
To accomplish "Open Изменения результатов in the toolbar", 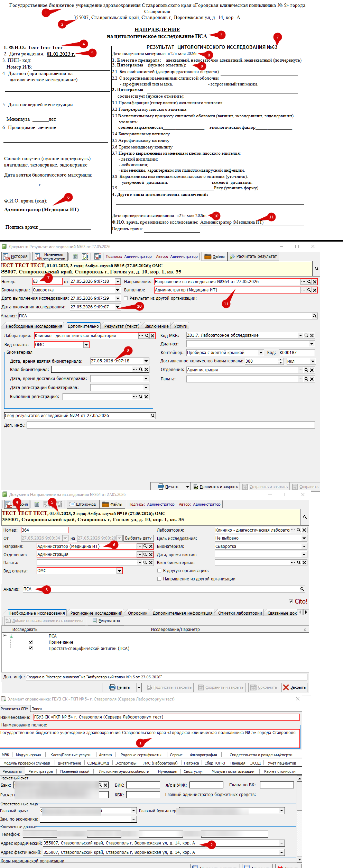I will [x=50, y=256].
